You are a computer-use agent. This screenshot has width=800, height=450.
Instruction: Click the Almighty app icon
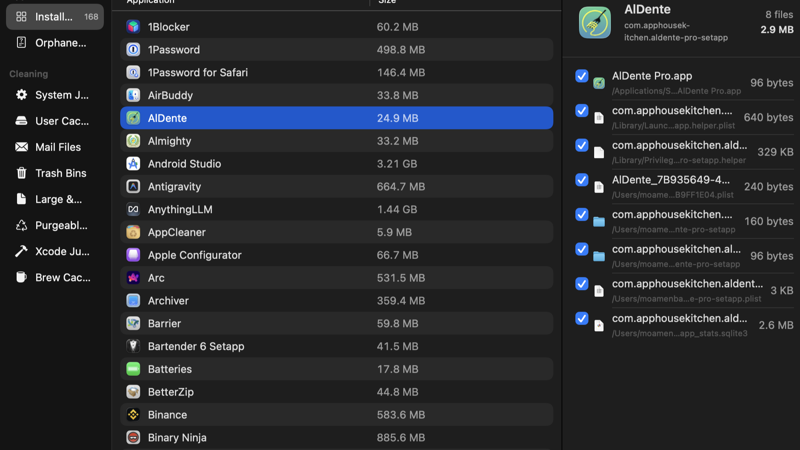coord(133,141)
